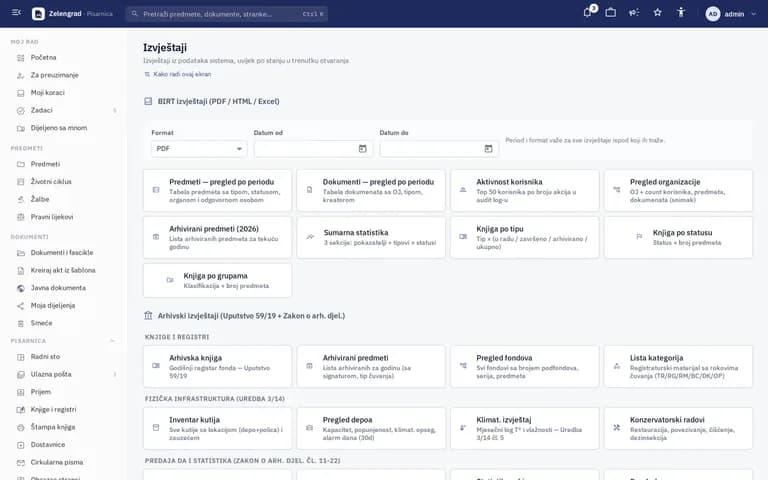Viewport: 768px width, 480px height.
Task: Run Dokumenti — pregled po periodu report
Action: click(x=371, y=191)
